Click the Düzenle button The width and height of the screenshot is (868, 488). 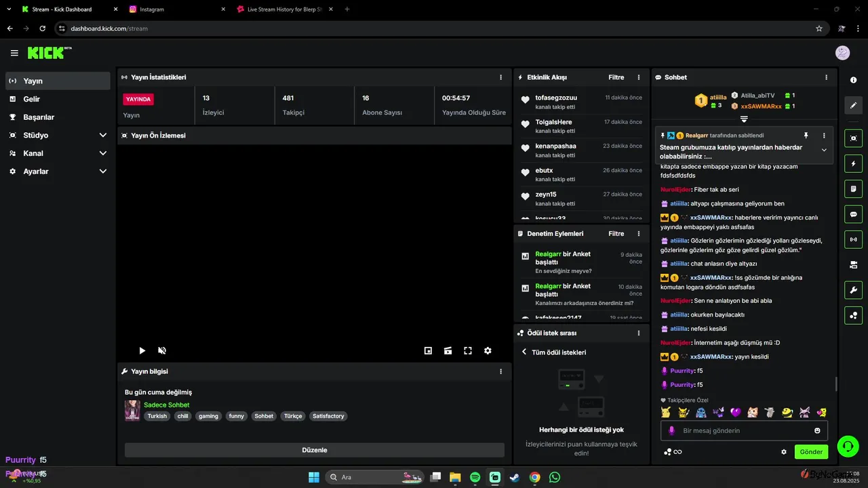pos(315,450)
